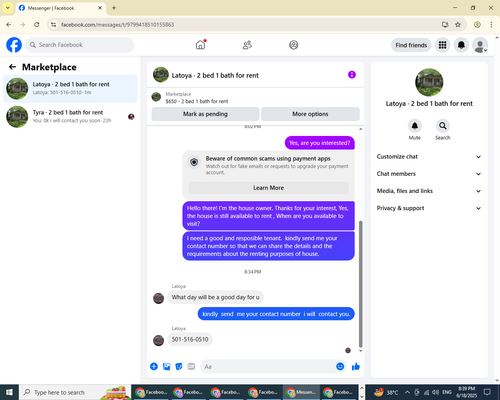Expand Media, files and links section

[429, 191]
